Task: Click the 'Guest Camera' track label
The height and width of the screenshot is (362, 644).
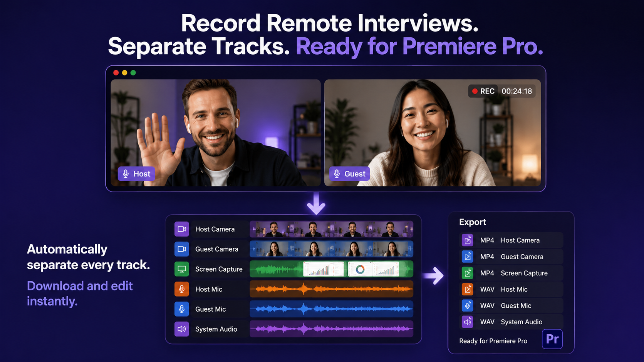Action: point(216,249)
